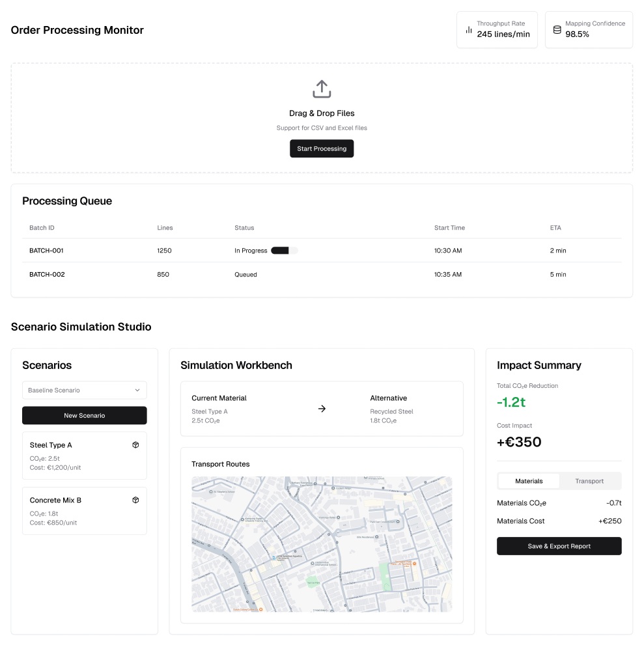Click the BATCH-001 progress bar
The width and height of the screenshot is (644, 645).
point(284,251)
